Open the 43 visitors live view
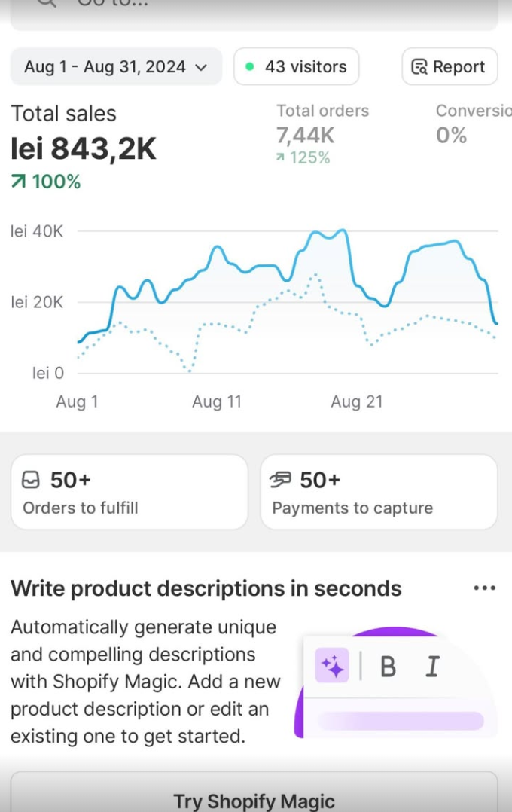This screenshot has width=512, height=812. (x=297, y=67)
